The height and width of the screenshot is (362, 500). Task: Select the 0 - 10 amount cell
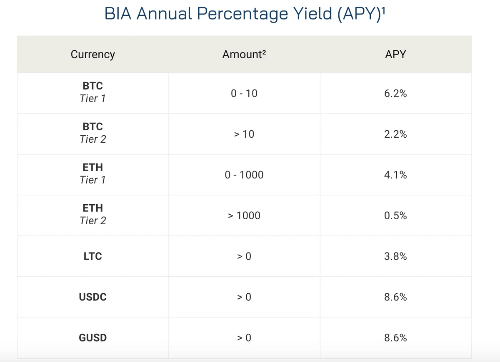coord(244,93)
